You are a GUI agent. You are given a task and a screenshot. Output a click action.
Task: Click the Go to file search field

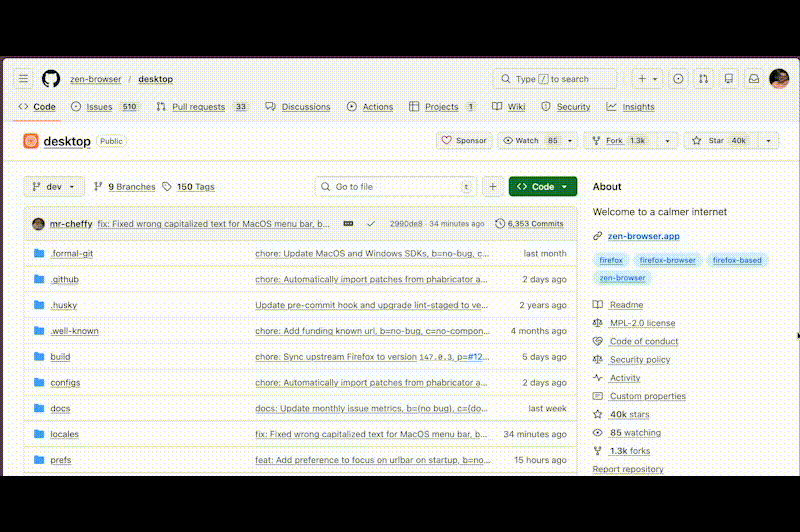pyautogui.click(x=396, y=187)
